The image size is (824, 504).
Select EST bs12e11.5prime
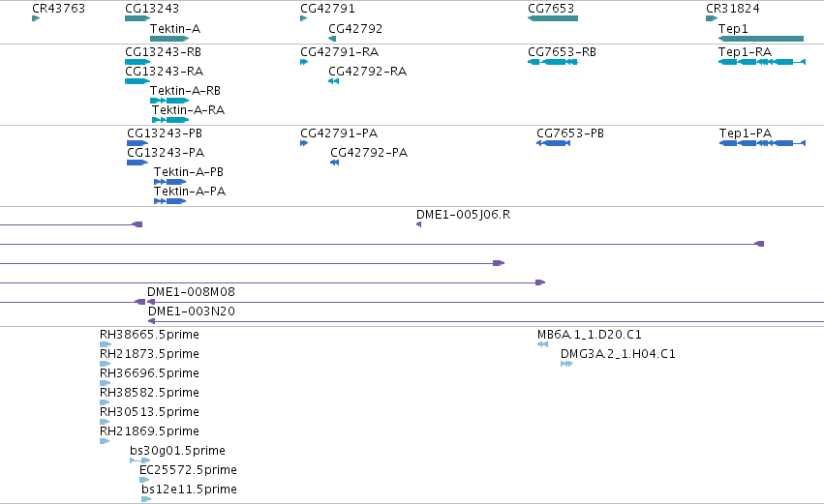pyautogui.click(x=189, y=489)
